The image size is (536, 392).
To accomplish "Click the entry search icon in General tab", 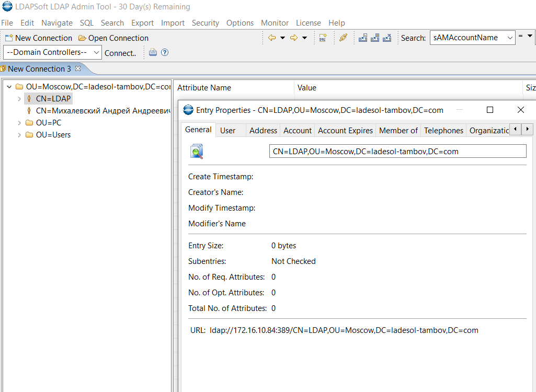I will point(197,152).
